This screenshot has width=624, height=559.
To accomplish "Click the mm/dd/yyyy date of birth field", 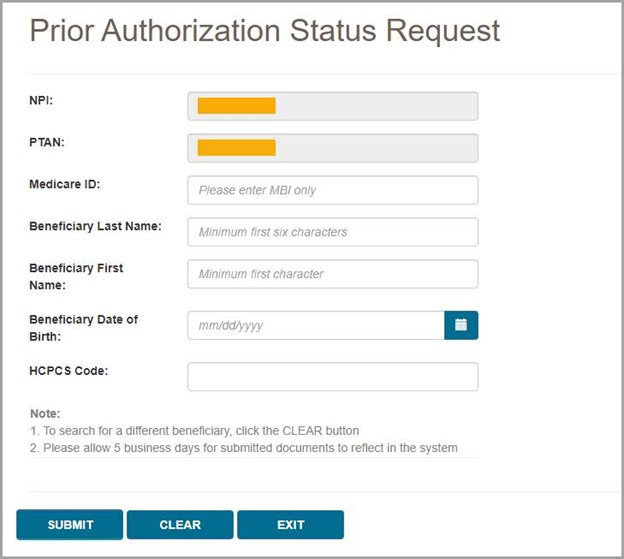I will (315, 325).
